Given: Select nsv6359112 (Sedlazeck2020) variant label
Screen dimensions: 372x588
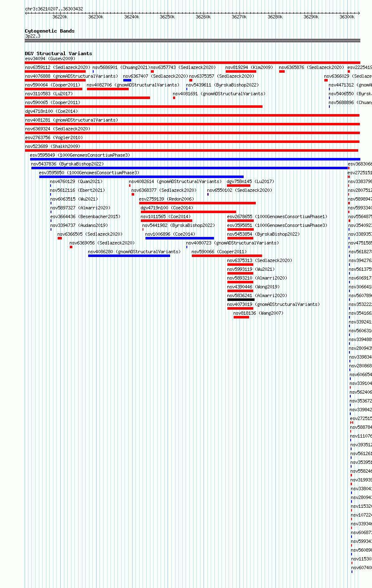Looking at the screenshot, I should [x=58, y=67].
